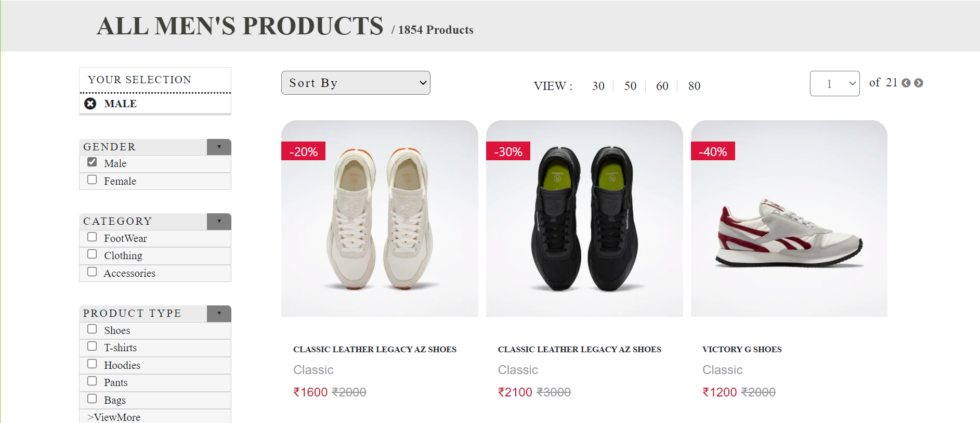Image resolution: width=980 pixels, height=423 pixels.
Task: Enable the FootWear category filter
Action: (92, 237)
